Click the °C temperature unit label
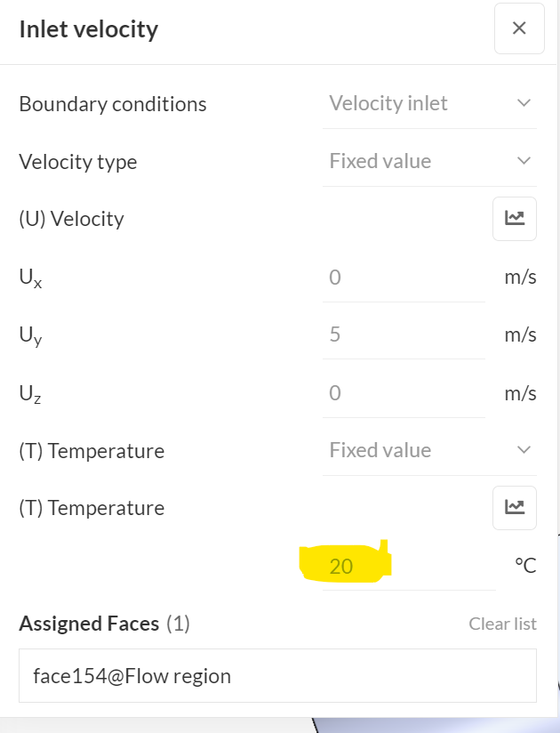This screenshot has width=560, height=733. point(524,566)
